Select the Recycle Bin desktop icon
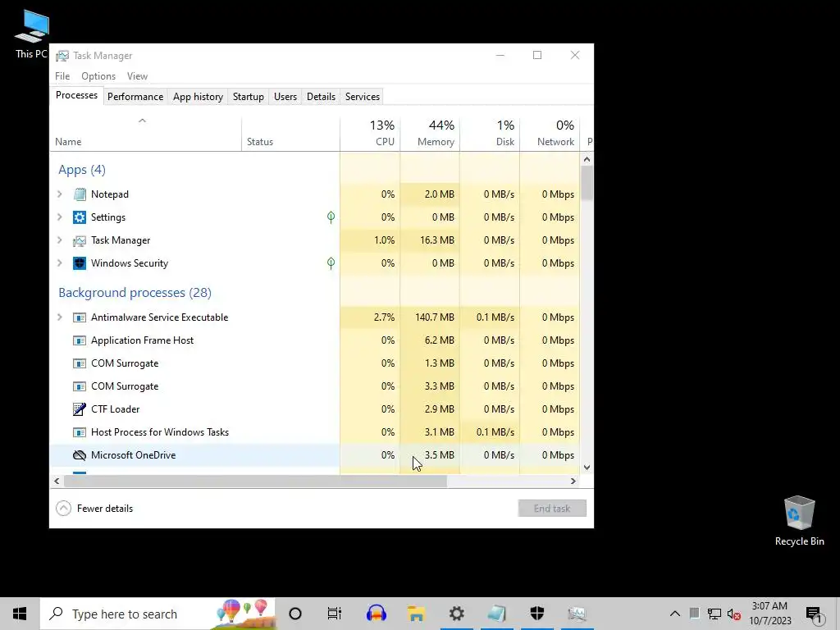 pos(799,521)
